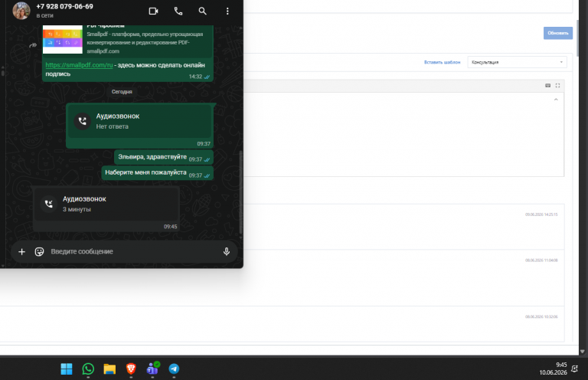This screenshot has width=588, height=380.
Task: Toggle the editor fullscreen icon
Action: coord(557,86)
